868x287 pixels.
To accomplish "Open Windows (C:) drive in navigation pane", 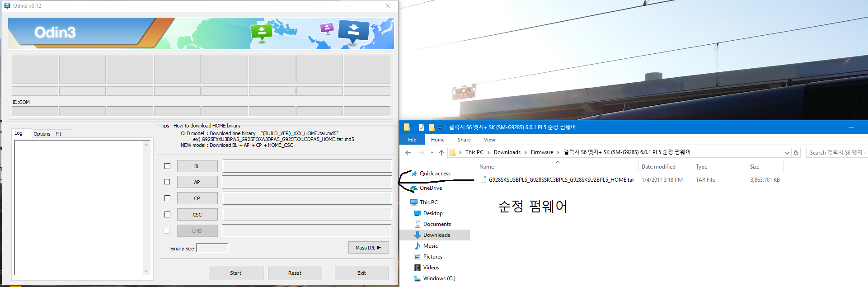I will pyautogui.click(x=439, y=278).
